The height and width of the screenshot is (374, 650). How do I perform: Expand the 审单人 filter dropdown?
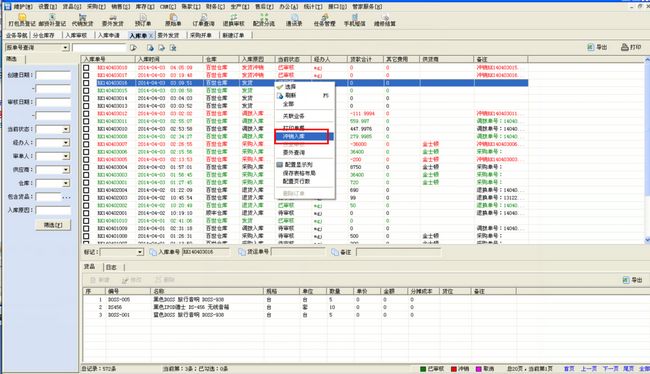[66, 156]
